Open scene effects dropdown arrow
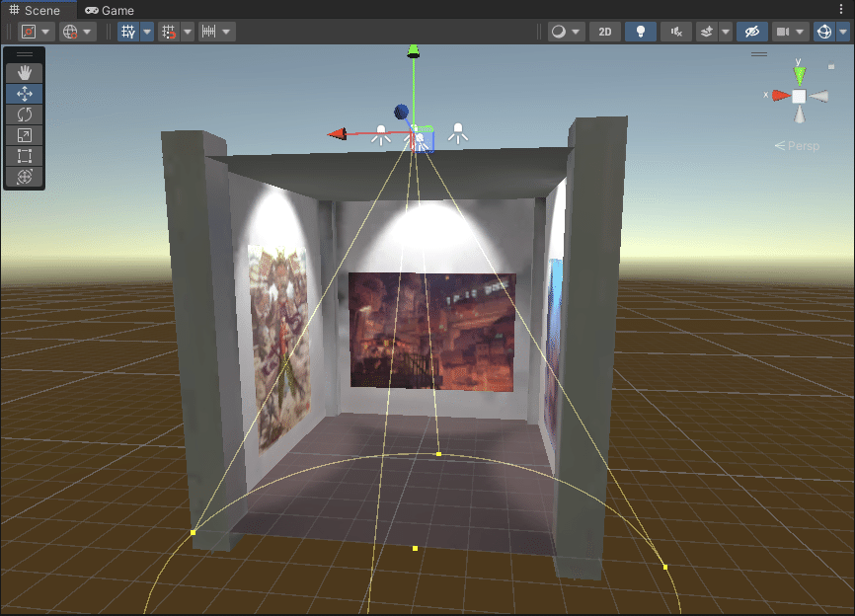Viewport: 855px width, 616px height. (x=726, y=32)
